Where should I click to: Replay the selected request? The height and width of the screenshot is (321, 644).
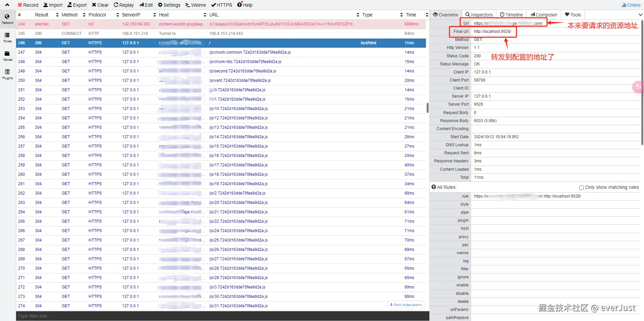pos(124,5)
